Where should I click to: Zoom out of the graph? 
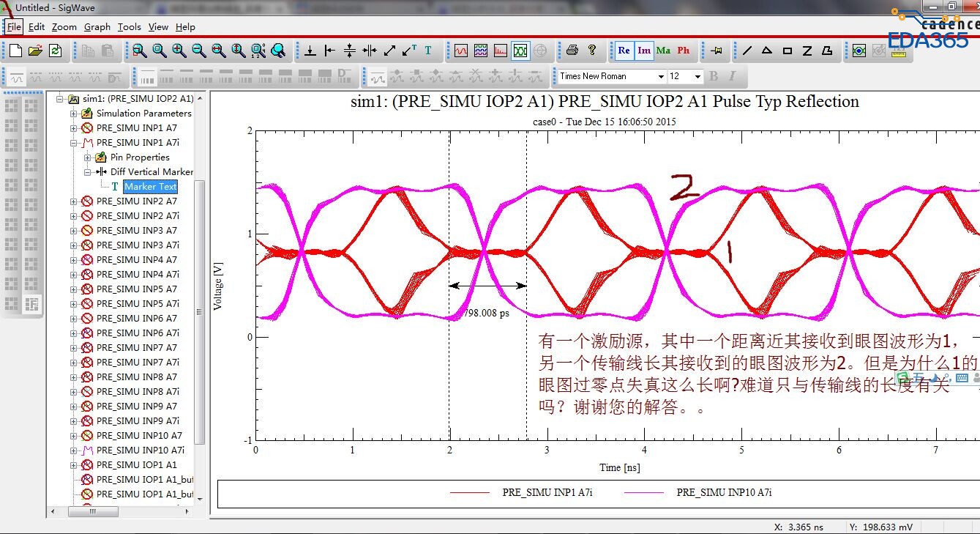coord(199,51)
